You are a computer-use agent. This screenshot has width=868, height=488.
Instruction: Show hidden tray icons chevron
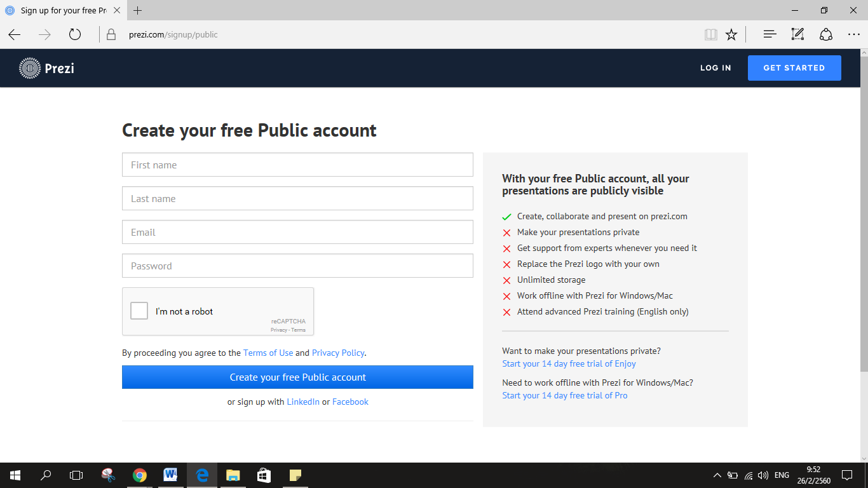pos(717,475)
